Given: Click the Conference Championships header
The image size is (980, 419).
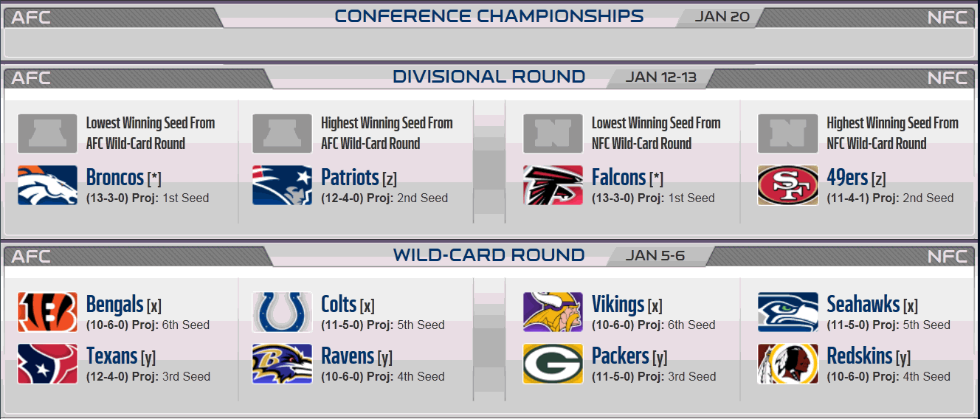Looking at the screenshot, I should point(489,16).
